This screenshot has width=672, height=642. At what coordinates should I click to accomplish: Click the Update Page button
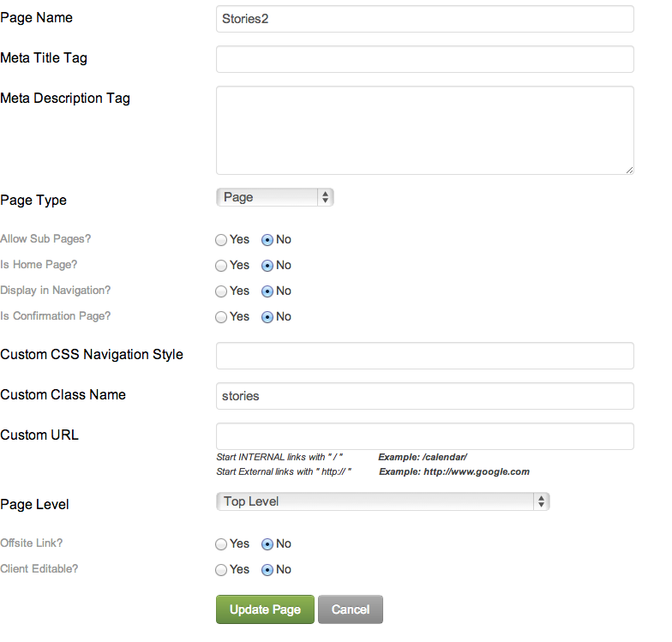point(265,609)
